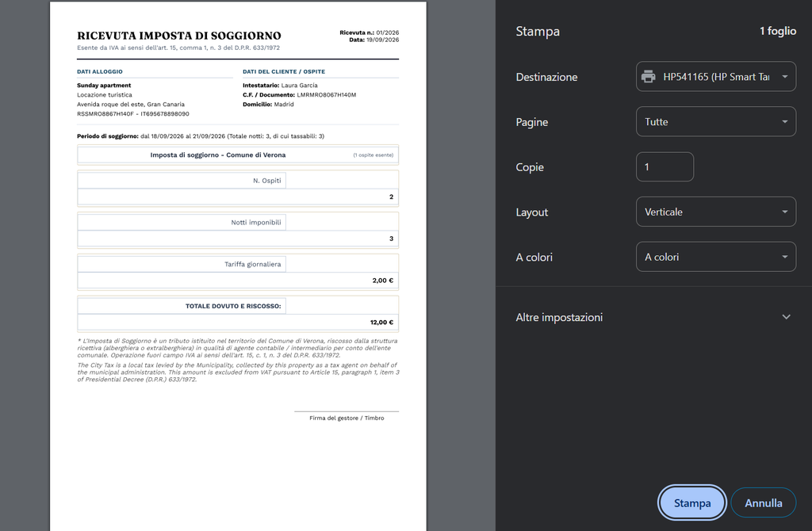Click the arrow icon of Pagine dropdown
812x531 pixels.
click(785, 121)
